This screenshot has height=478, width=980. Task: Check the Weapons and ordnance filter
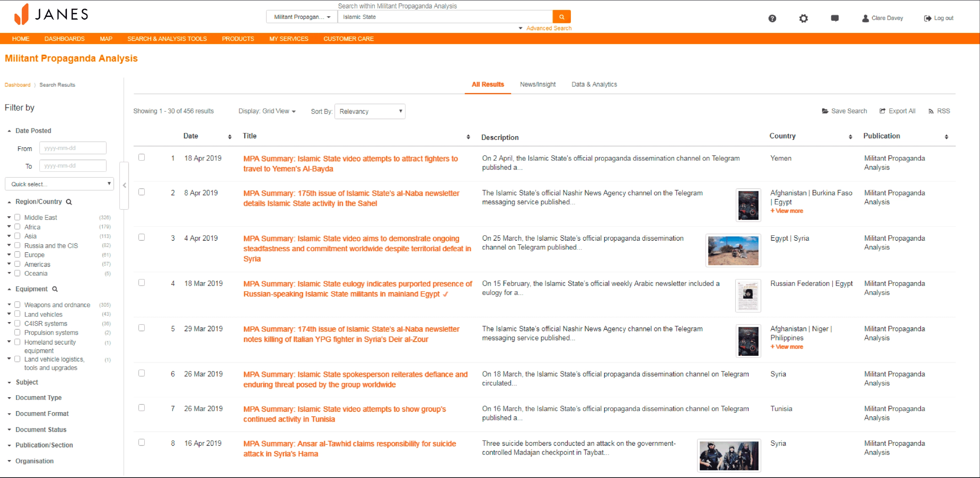17,305
